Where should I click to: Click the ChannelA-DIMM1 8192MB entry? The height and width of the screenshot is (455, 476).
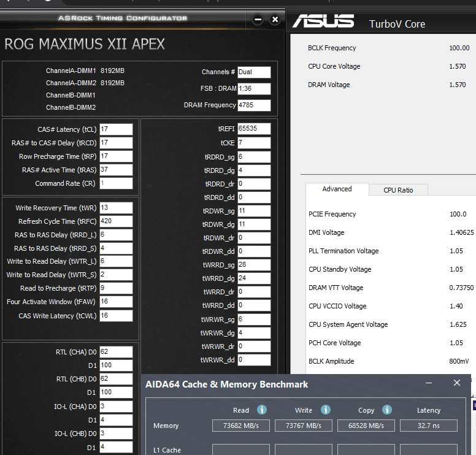coord(85,71)
